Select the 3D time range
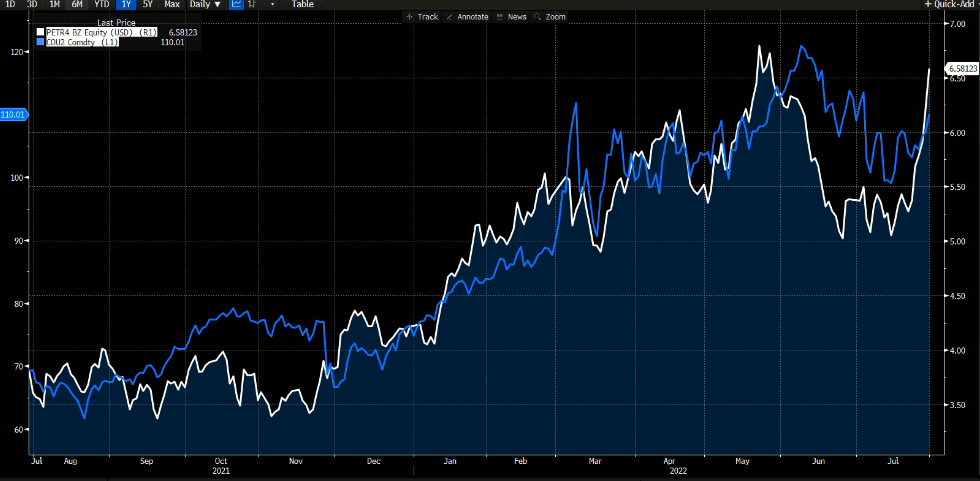 tap(32, 4)
